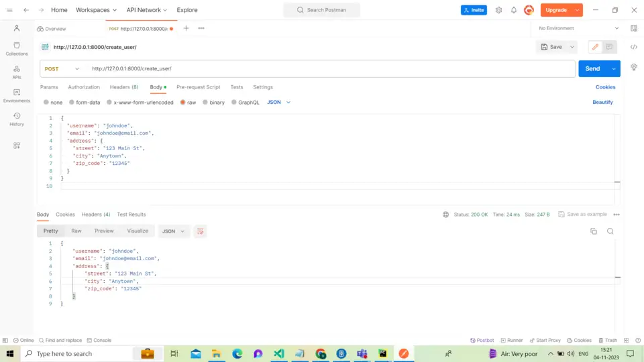The height and width of the screenshot is (362, 644).
Task: Select the binary body type
Action: (213, 102)
